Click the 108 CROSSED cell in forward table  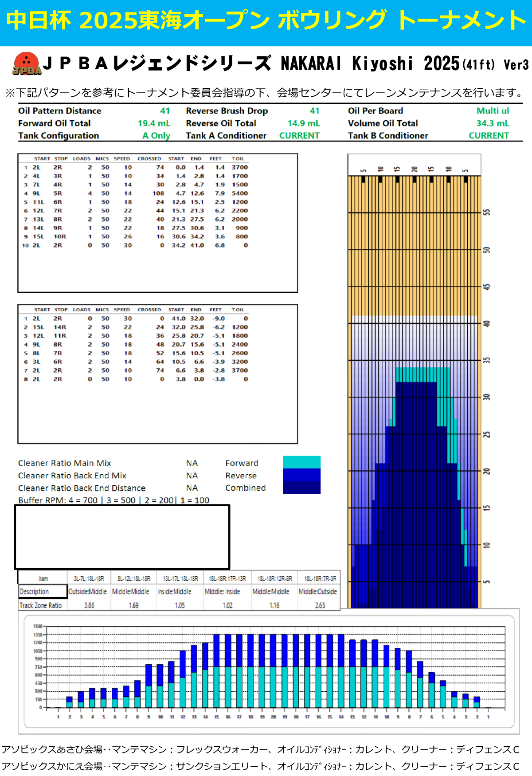[x=158, y=193]
